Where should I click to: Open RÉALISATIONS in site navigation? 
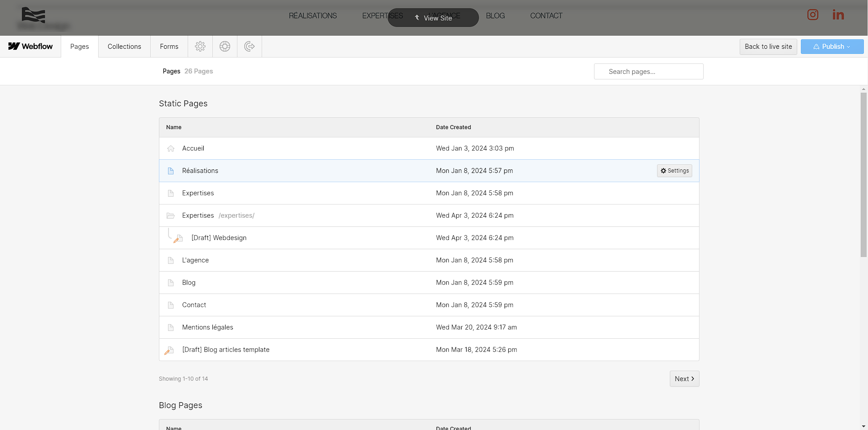point(313,16)
